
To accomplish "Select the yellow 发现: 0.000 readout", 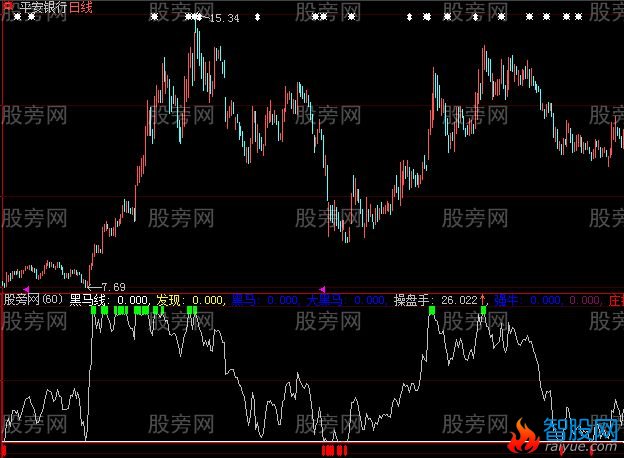I will pyautogui.click(x=189, y=300).
